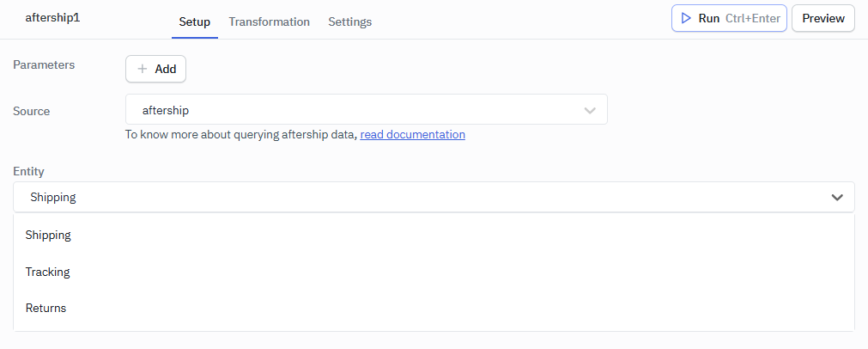Switch to the Transformation tab
Screen dimensions: 868x349
[269, 22]
